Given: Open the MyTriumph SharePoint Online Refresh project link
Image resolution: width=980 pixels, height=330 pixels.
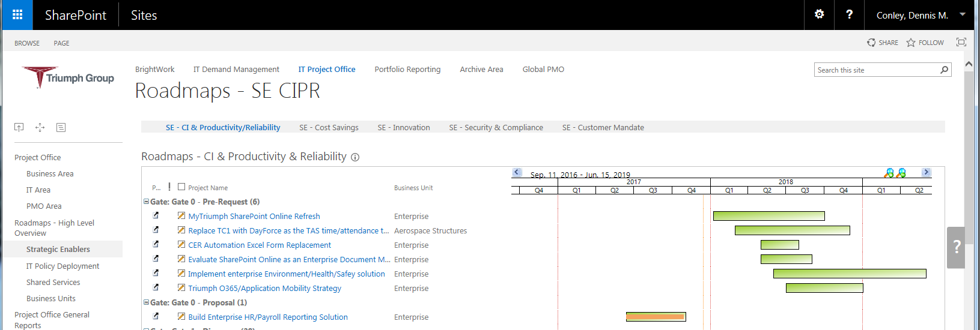Looking at the screenshot, I should point(254,216).
